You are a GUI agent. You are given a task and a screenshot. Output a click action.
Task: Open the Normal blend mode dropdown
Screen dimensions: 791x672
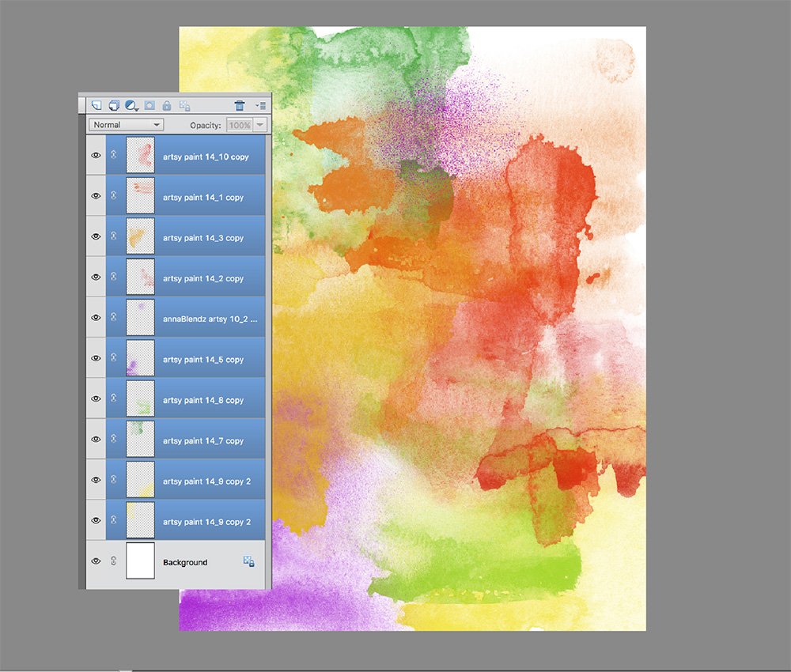pos(126,125)
